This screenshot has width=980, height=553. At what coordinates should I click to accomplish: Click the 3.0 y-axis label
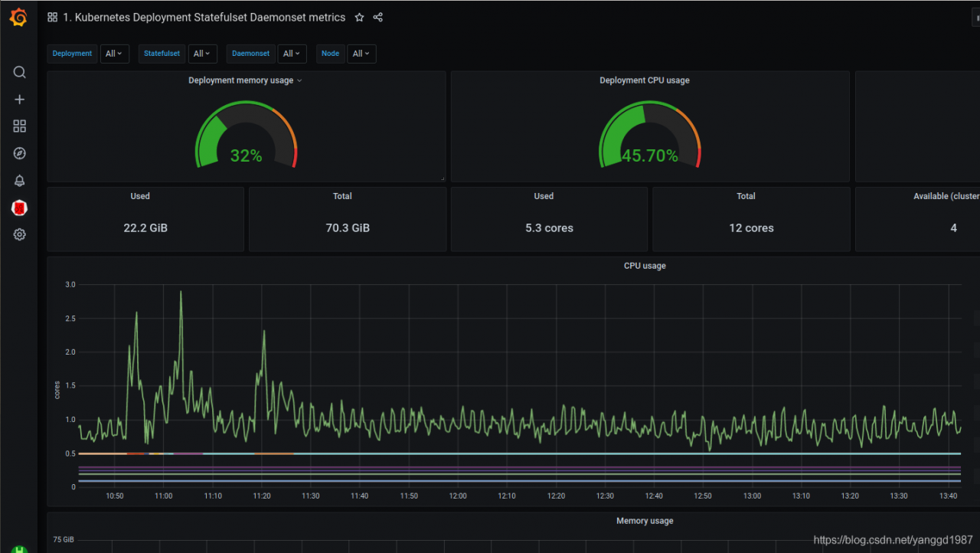70,284
